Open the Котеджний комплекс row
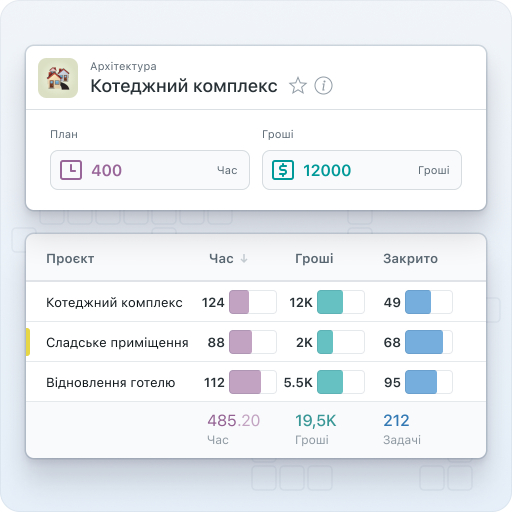This screenshot has width=512, height=512. pyautogui.click(x=256, y=302)
